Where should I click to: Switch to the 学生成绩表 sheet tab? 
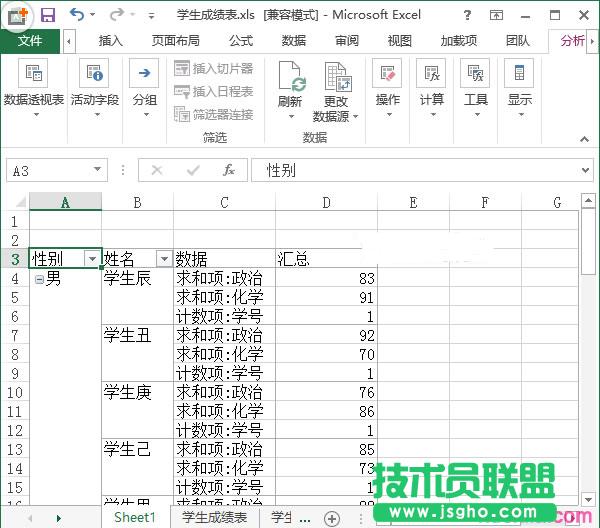[213, 517]
